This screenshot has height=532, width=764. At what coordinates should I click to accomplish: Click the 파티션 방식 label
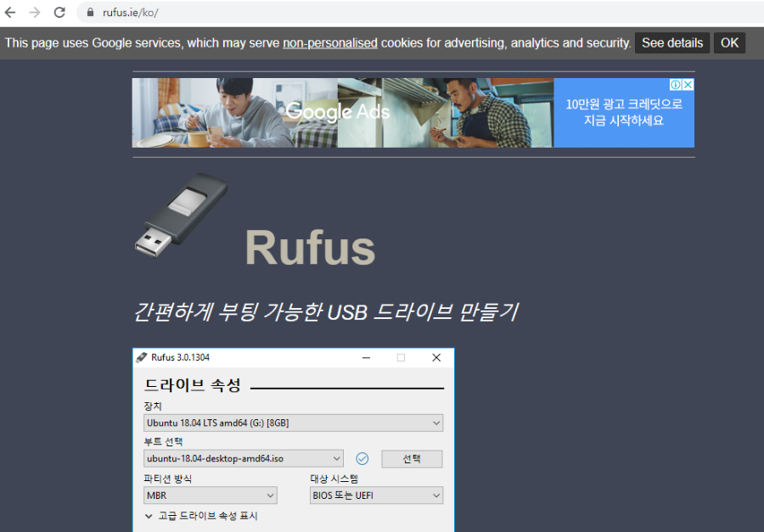click(167, 479)
